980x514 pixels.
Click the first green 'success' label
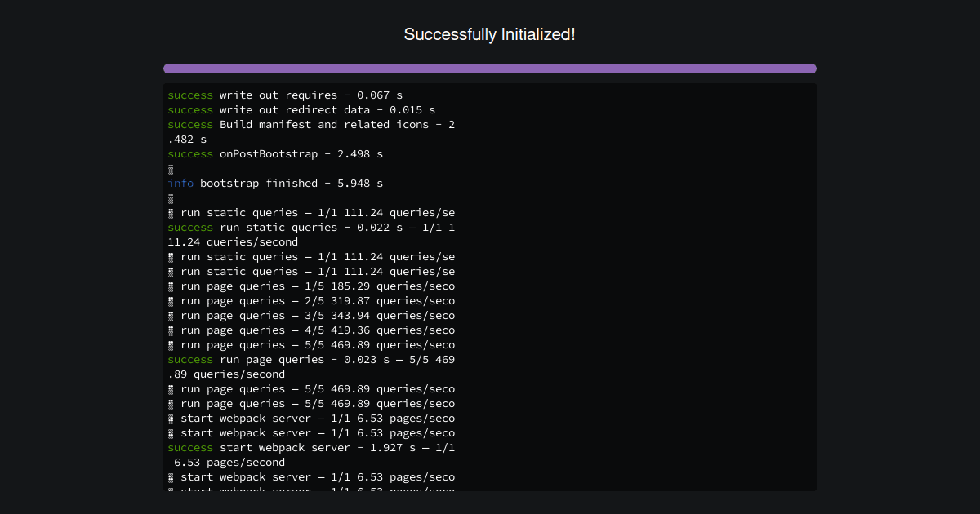(190, 95)
